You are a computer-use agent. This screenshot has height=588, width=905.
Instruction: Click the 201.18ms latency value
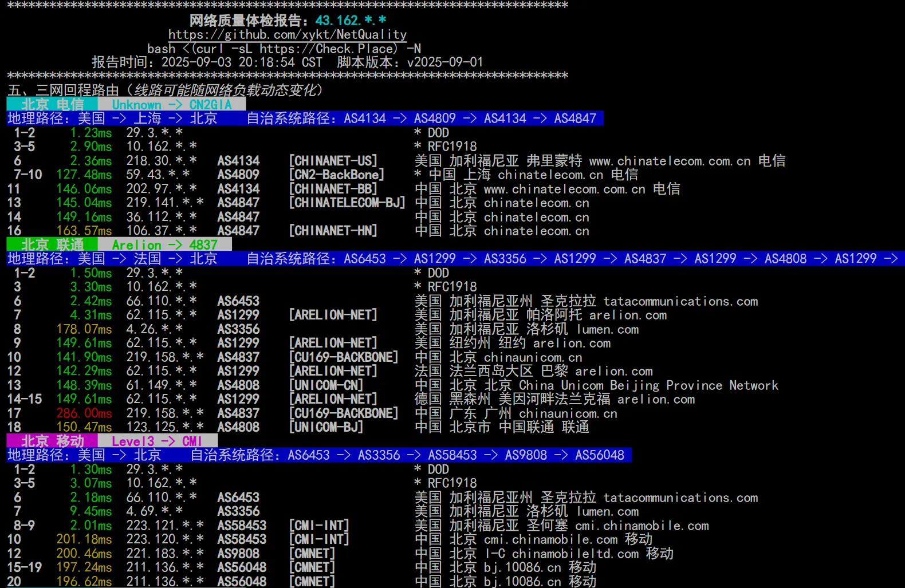pos(84,539)
